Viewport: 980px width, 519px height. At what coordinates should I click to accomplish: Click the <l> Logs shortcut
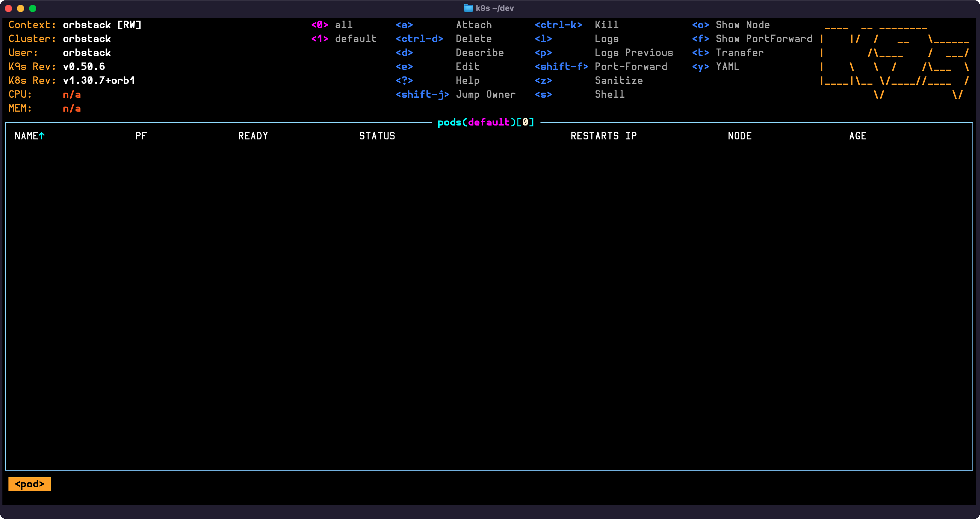[x=577, y=39]
